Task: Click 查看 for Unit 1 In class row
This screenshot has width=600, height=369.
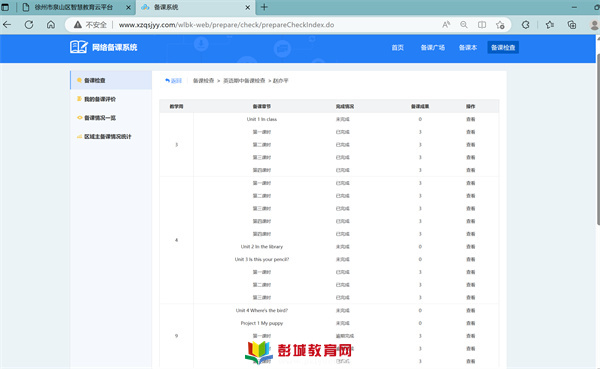Action: click(x=471, y=119)
